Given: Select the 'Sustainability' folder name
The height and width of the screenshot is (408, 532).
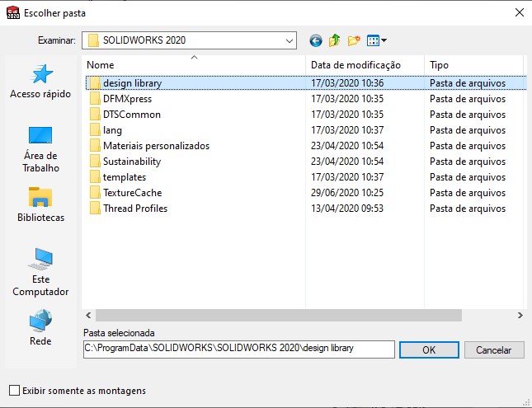Looking at the screenshot, I should [132, 162].
